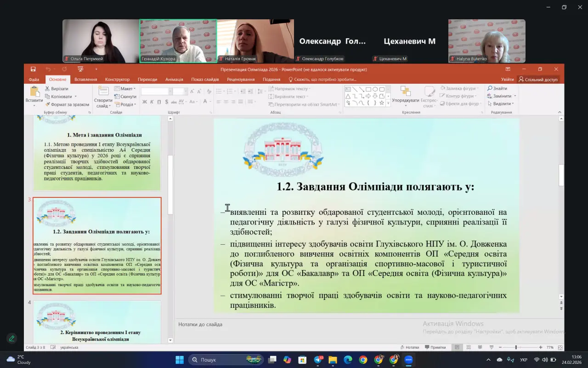Image resolution: width=588 pixels, height=368 pixels.
Task: Toggle strikethrough (abc) formatting
Action: click(x=173, y=102)
